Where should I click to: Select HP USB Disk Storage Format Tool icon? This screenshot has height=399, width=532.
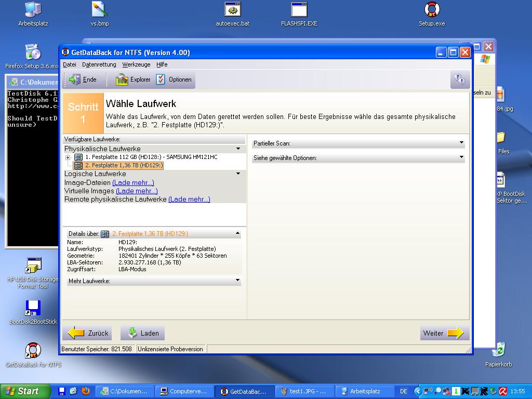click(33, 273)
